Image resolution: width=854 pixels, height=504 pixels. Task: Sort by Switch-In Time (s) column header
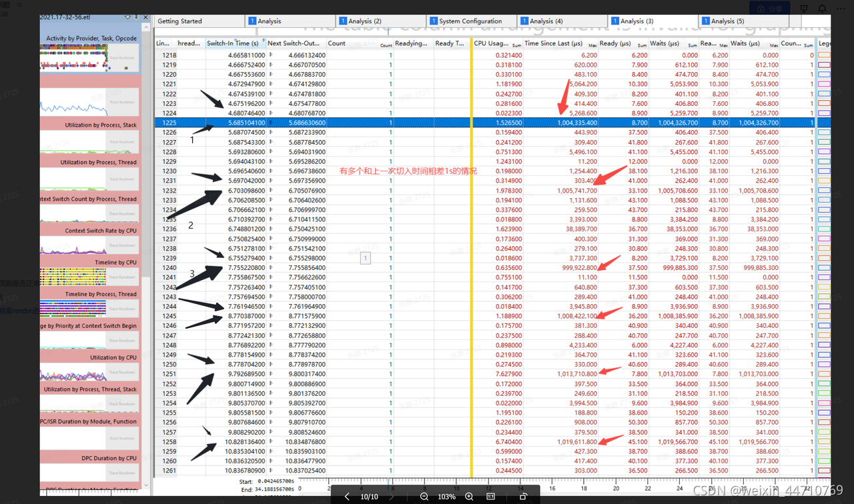tap(235, 43)
